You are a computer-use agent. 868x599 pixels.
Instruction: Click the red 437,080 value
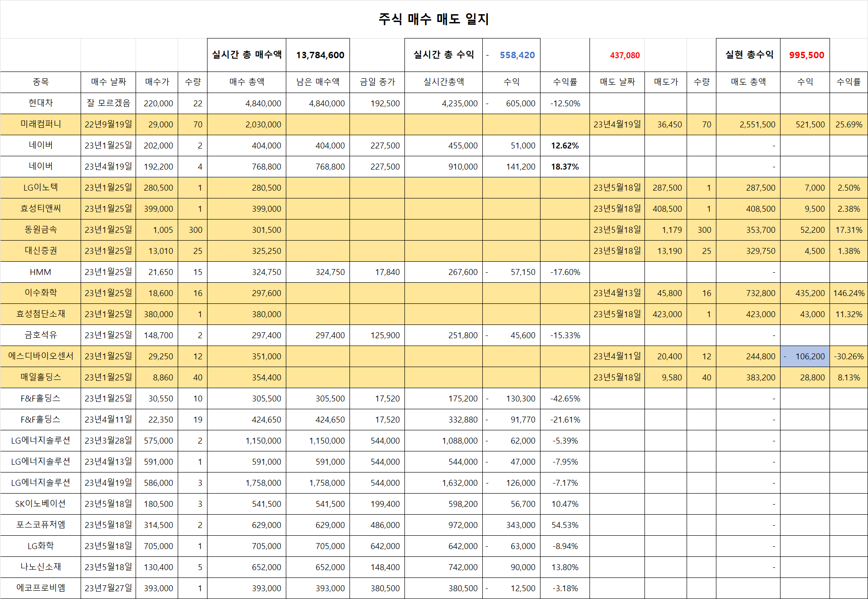617,55
